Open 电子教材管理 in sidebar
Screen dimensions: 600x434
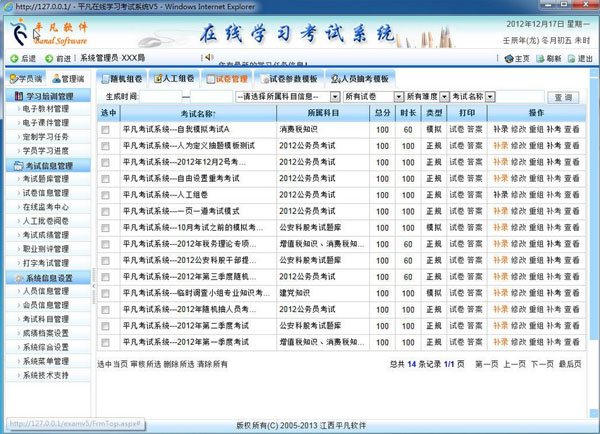46,109
